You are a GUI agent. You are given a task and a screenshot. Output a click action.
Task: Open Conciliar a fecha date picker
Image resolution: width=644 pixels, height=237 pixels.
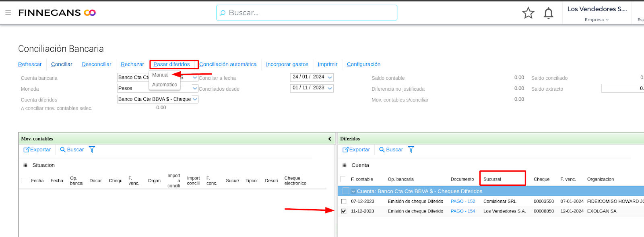330,77
